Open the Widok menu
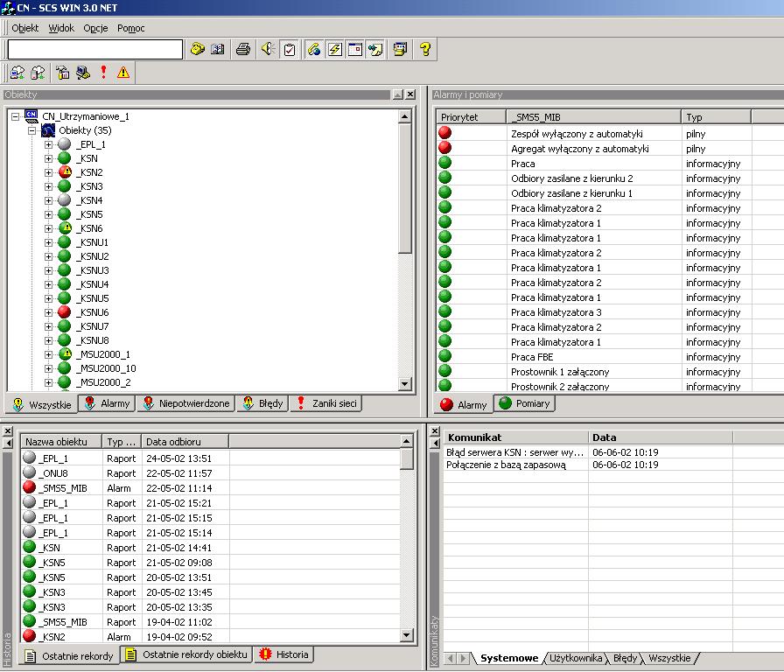Image resolution: width=784 pixels, height=672 pixels. pos(61,28)
